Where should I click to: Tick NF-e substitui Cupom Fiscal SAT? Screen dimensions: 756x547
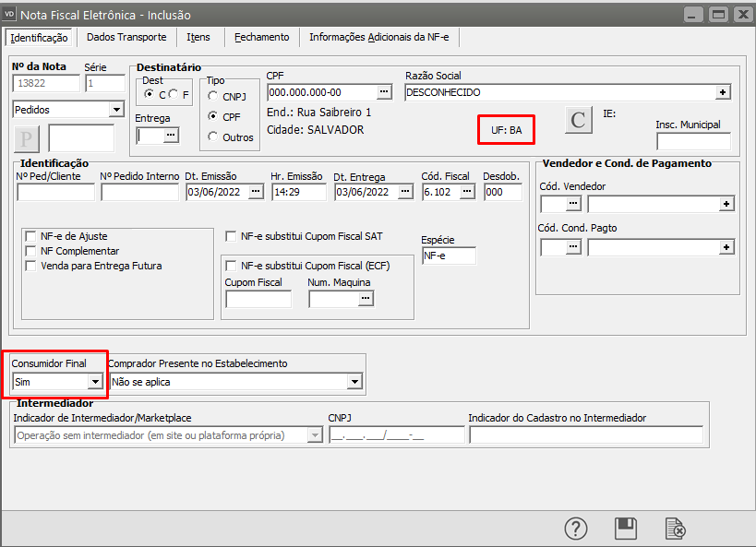click(x=232, y=236)
